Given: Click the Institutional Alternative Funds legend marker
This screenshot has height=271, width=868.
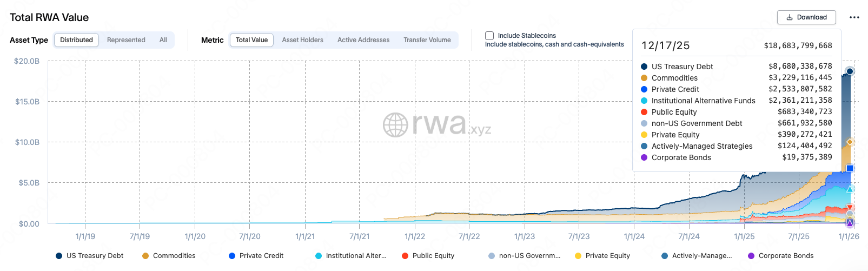Looking at the screenshot, I should click(x=319, y=256).
